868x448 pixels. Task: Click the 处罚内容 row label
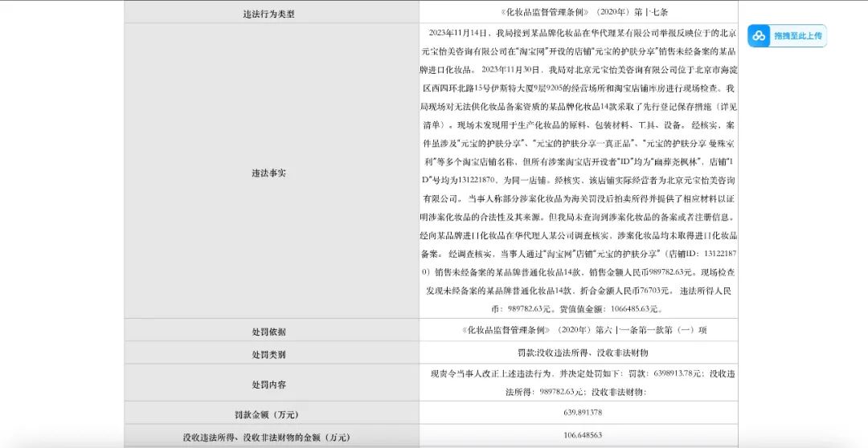(x=268, y=385)
